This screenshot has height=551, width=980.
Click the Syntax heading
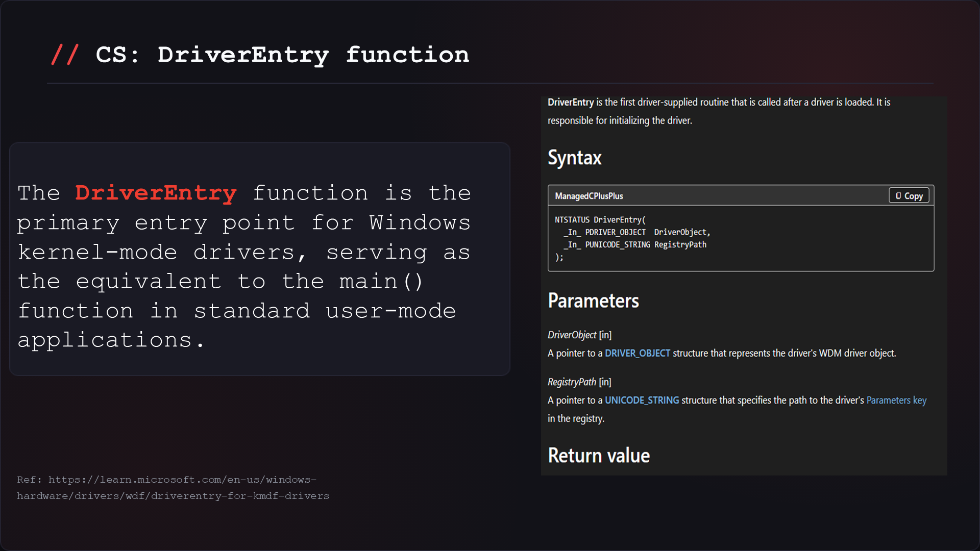click(575, 158)
